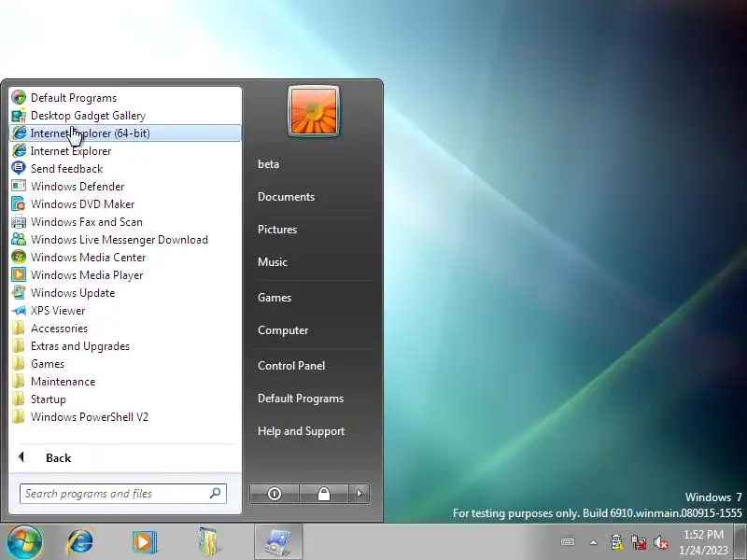Click the network status tray icon
The width and height of the screenshot is (747, 560).
(x=639, y=542)
